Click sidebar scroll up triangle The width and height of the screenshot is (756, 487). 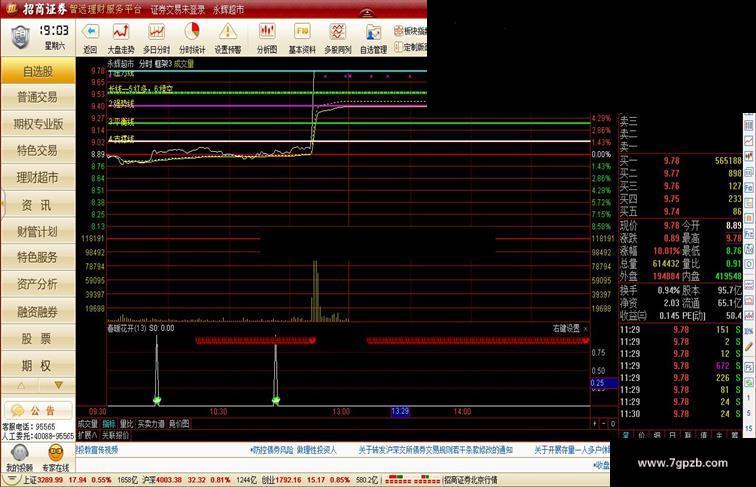click(x=21, y=385)
